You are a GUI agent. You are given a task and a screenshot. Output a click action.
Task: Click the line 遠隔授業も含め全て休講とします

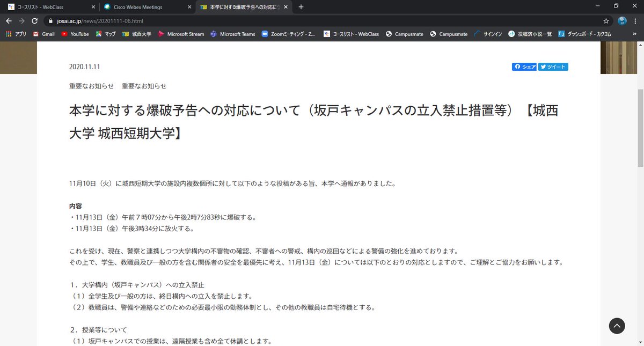tap(171, 341)
